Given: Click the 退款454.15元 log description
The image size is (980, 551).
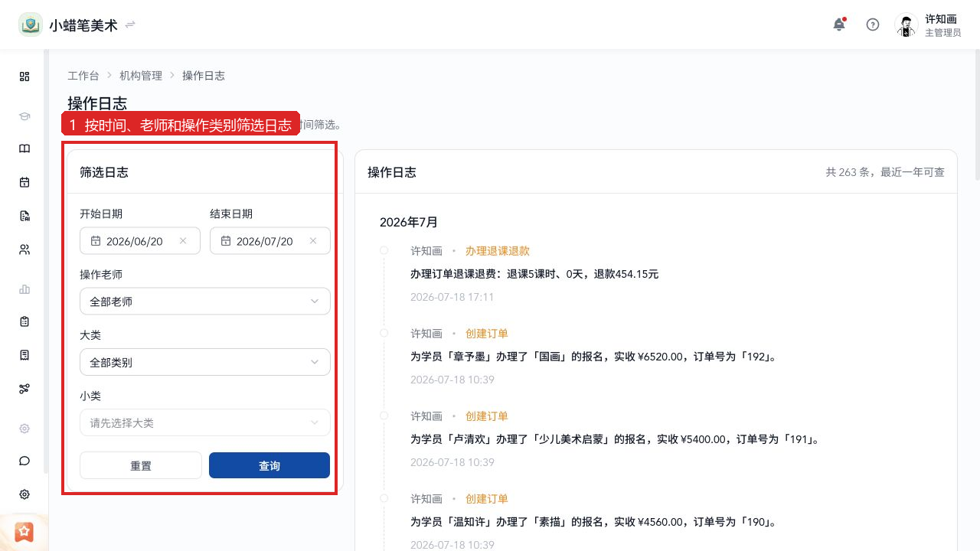Looking at the screenshot, I should [x=534, y=274].
